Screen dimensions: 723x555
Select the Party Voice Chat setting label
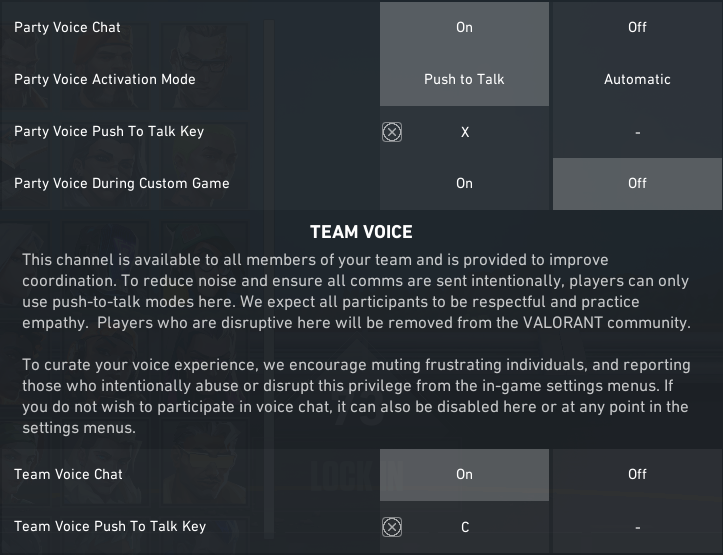point(67,27)
